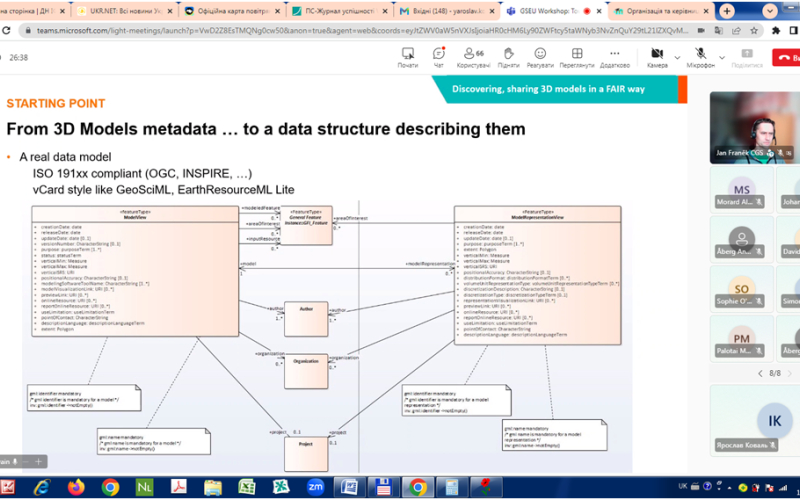800x500 pixels.
Task: Raise hand with the Підняти button
Action: [x=508, y=57]
